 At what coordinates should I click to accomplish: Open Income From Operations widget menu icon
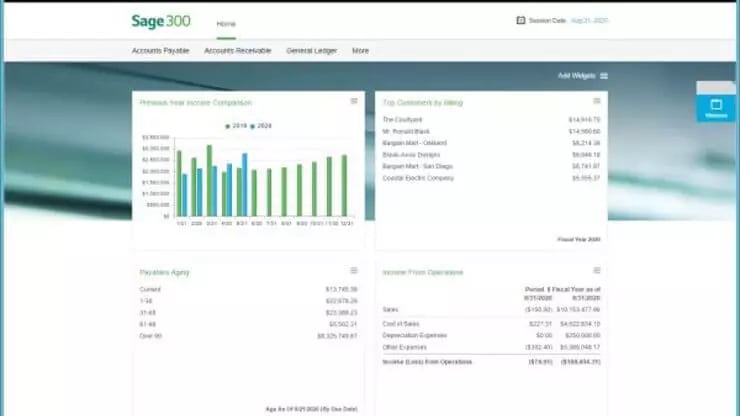click(x=597, y=271)
